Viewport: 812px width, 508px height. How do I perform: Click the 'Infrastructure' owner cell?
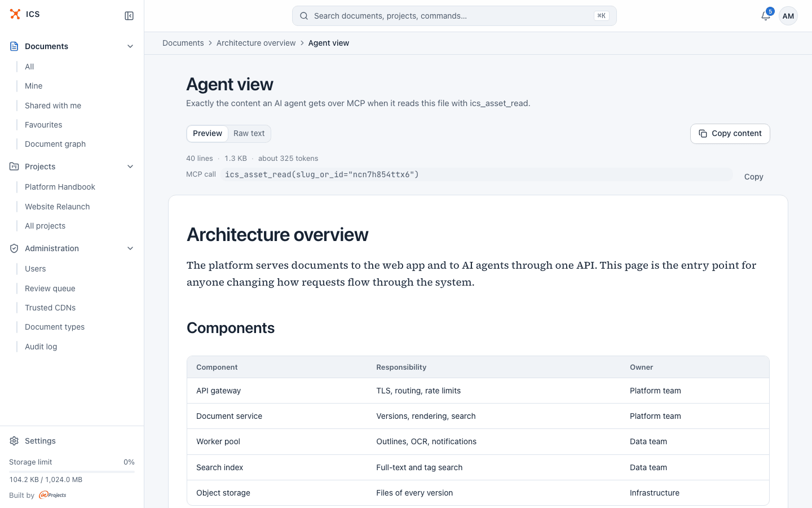(695, 493)
